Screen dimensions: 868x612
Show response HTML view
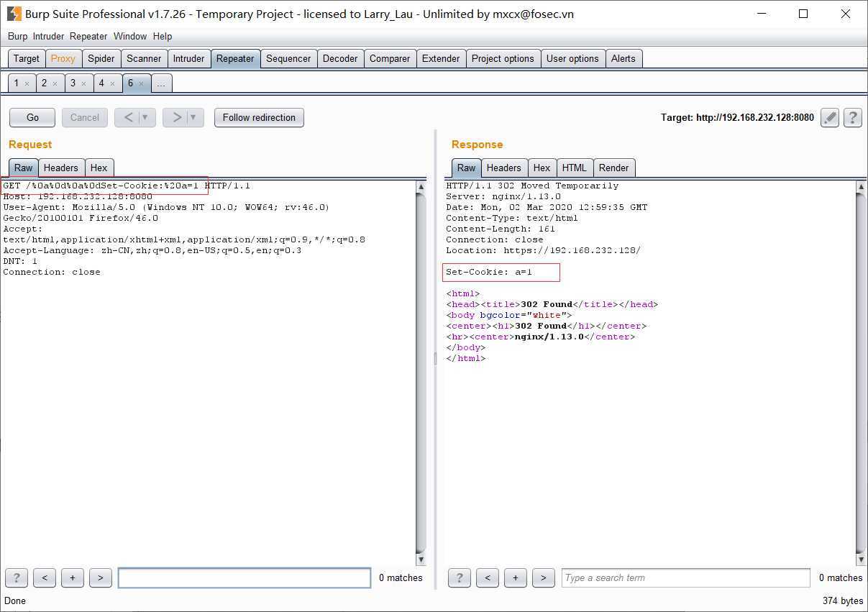pos(575,168)
